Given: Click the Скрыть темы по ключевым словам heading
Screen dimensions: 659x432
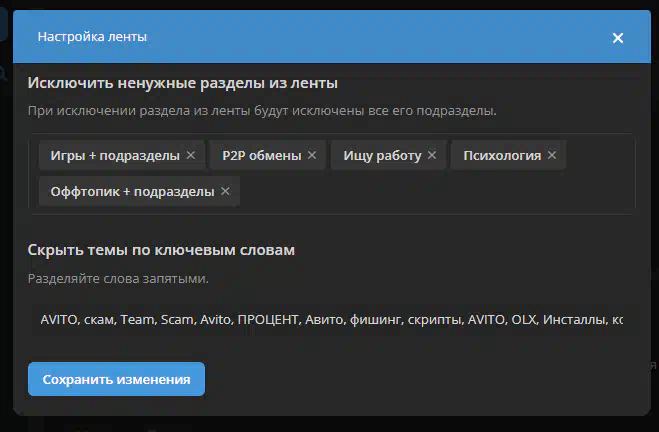Looking at the screenshot, I should pyautogui.click(x=161, y=249).
